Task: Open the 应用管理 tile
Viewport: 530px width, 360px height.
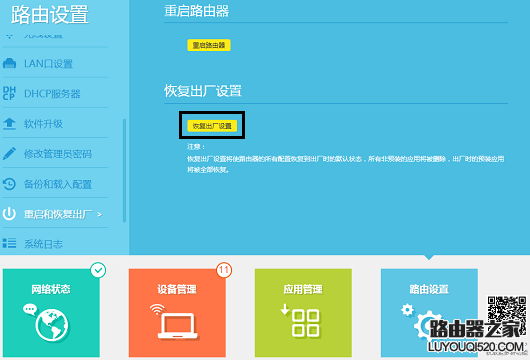Action: [x=303, y=313]
